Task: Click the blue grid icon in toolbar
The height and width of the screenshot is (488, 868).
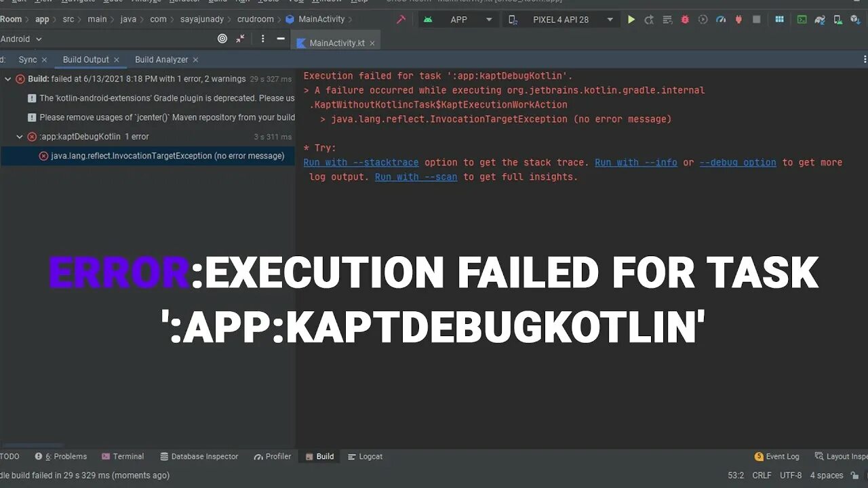Action: tap(780, 20)
